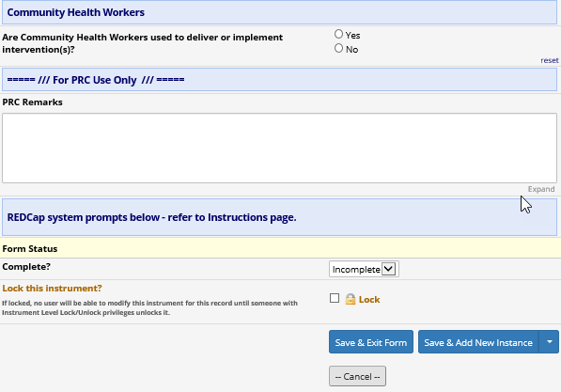Click the orange Lock label text
Viewport: 561px width, 392px height.
[369, 299]
